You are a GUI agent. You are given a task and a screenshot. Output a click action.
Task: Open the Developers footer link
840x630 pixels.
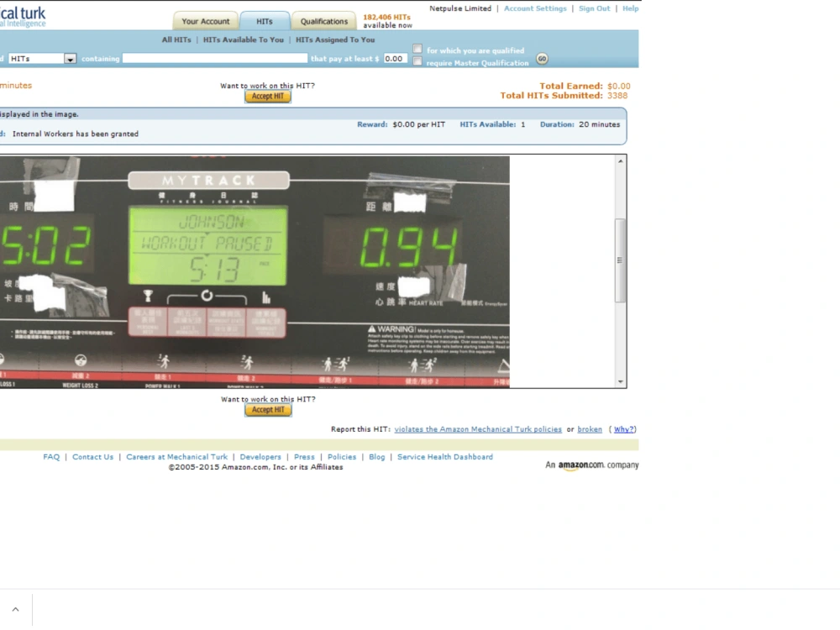point(260,457)
